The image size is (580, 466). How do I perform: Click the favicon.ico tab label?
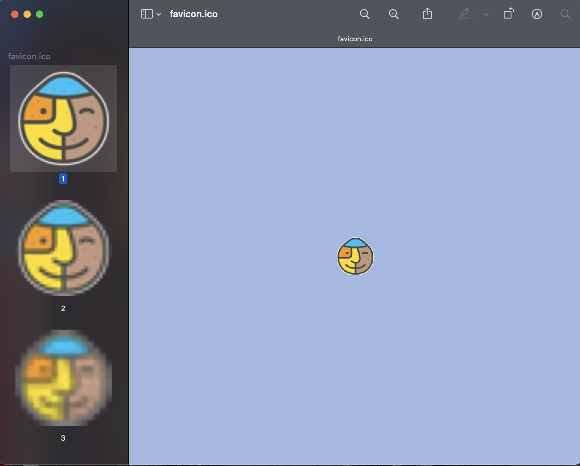click(x=355, y=38)
